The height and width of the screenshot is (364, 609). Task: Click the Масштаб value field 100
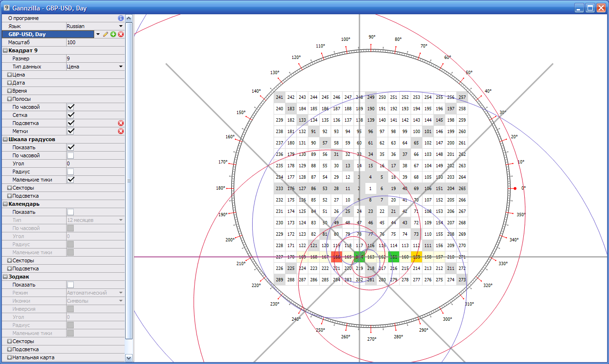click(95, 42)
